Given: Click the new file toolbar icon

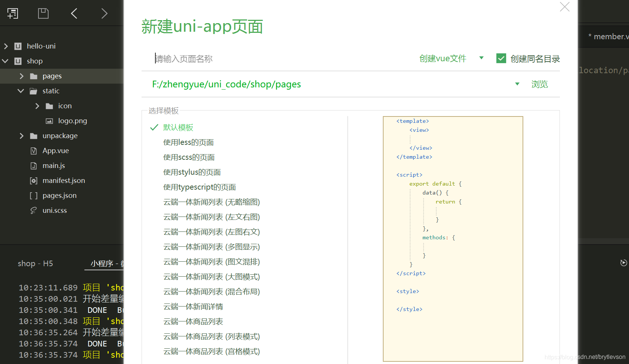Looking at the screenshot, I should click(12, 13).
